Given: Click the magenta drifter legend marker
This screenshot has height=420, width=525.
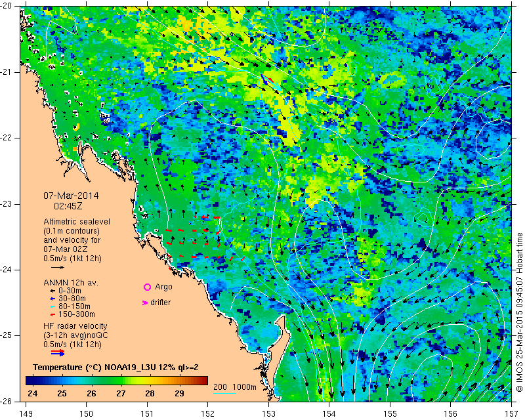Looking at the screenshot, I should point(145,303).
